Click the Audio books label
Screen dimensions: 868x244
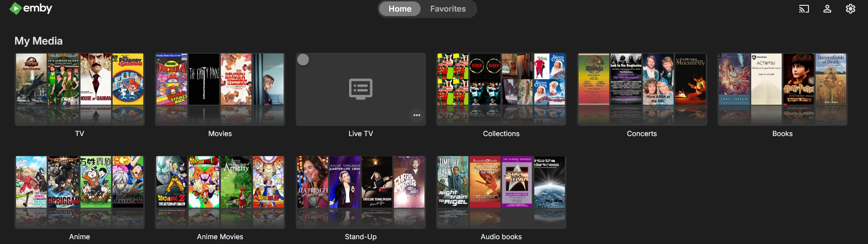pos(501,237)
